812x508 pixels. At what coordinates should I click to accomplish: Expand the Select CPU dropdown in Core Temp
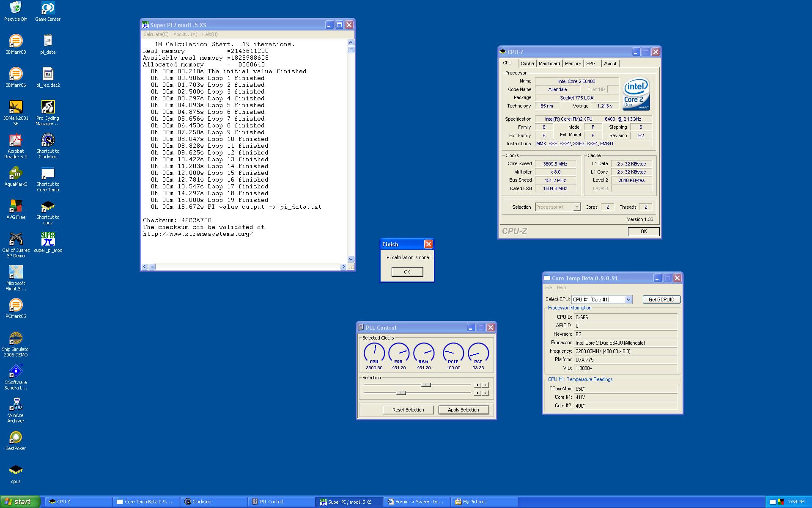click(x=628, y=299)
